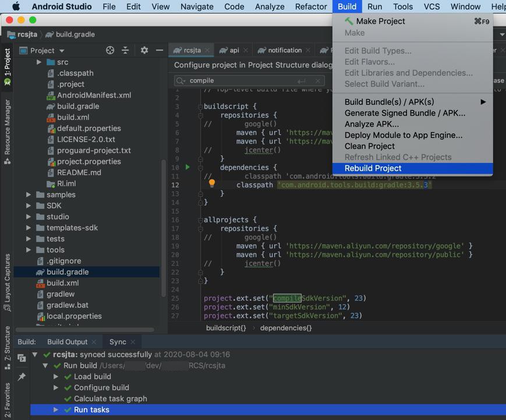Expand the tools folder

(x=29, y=250)
